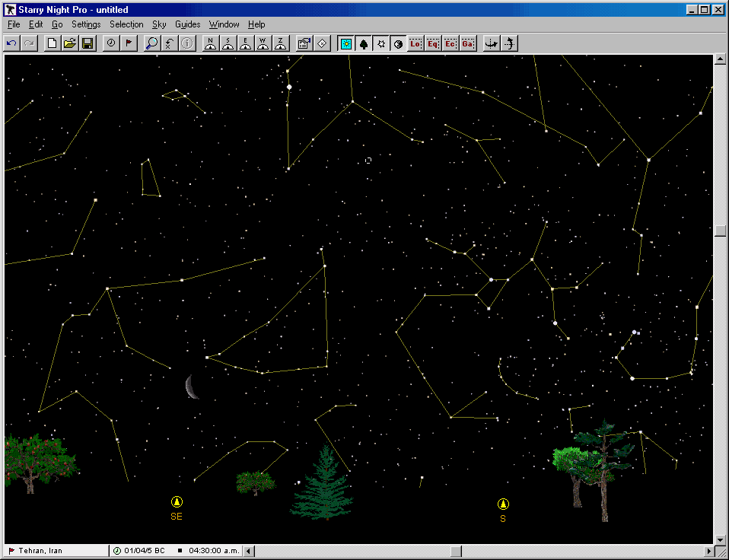The width and height of the screenshot is (729, 560).
Task: Click the vertical scrollbar up arrow
Action: pyautogui.click(x=720, y=59)
